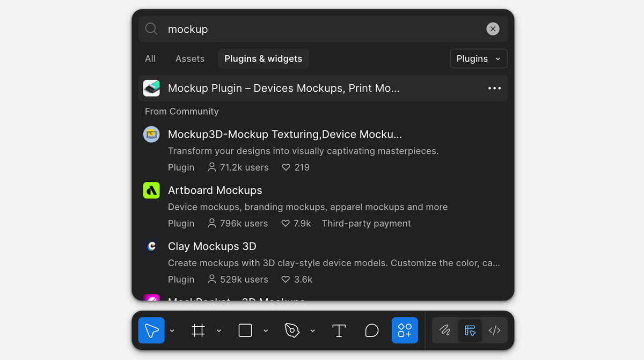
Task: Click the 71.2k users count
Action: (x=238, y=167)
